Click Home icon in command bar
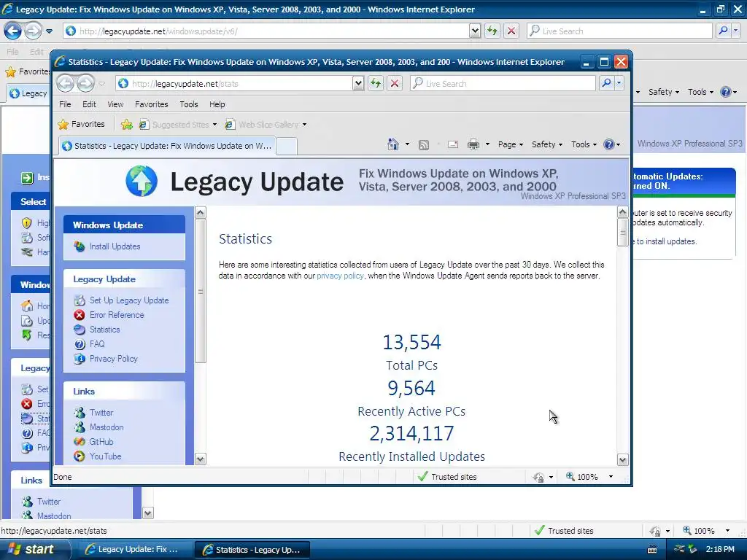This screenshot has width=747, height=560. 393,144
